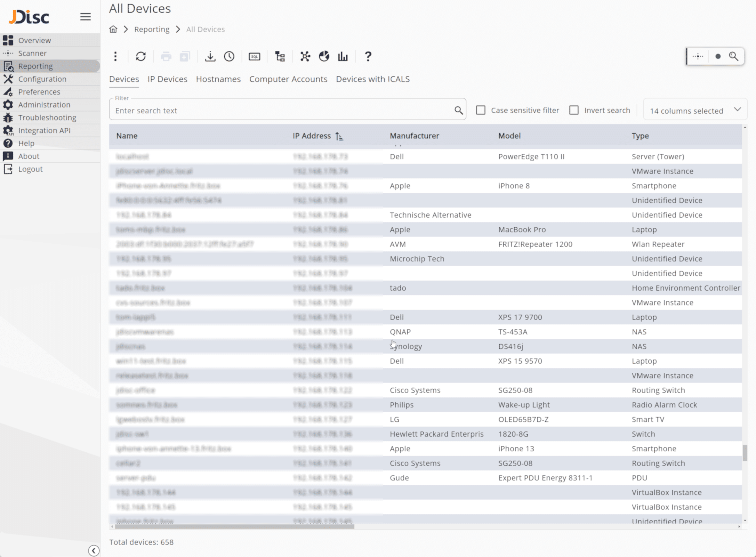Open the pie chart icon

[324, 56]
